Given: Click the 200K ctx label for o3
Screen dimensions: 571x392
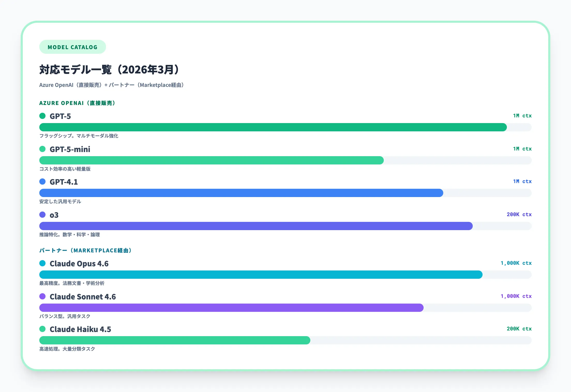Looking at the screenshot, I should pos(519,214).
